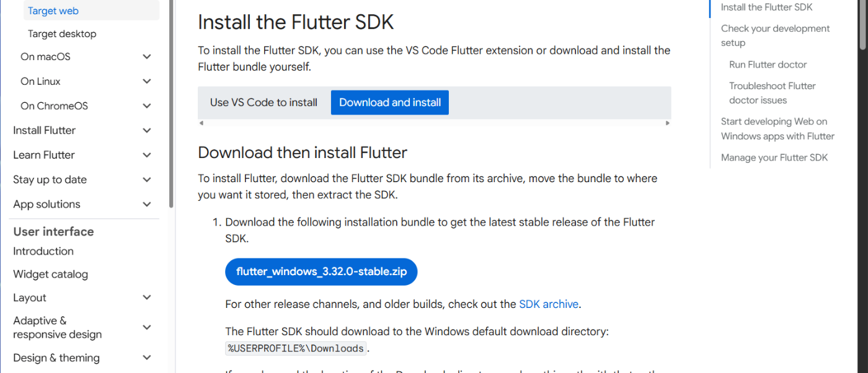868x373 pixels.
Task: Expand Design & theming chevron
Action: [147, 358]
